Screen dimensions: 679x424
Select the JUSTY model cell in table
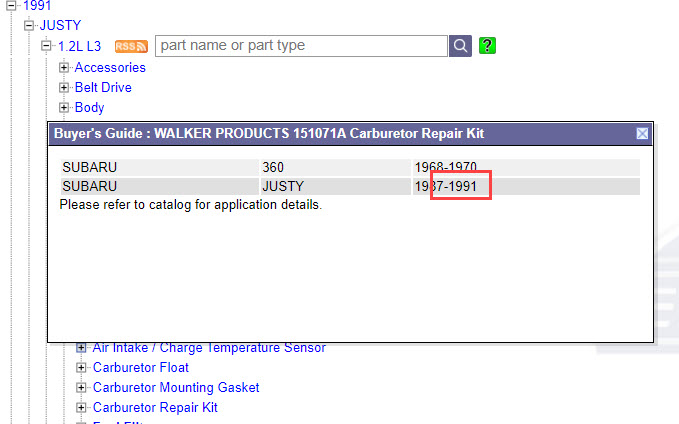(335, 186)
